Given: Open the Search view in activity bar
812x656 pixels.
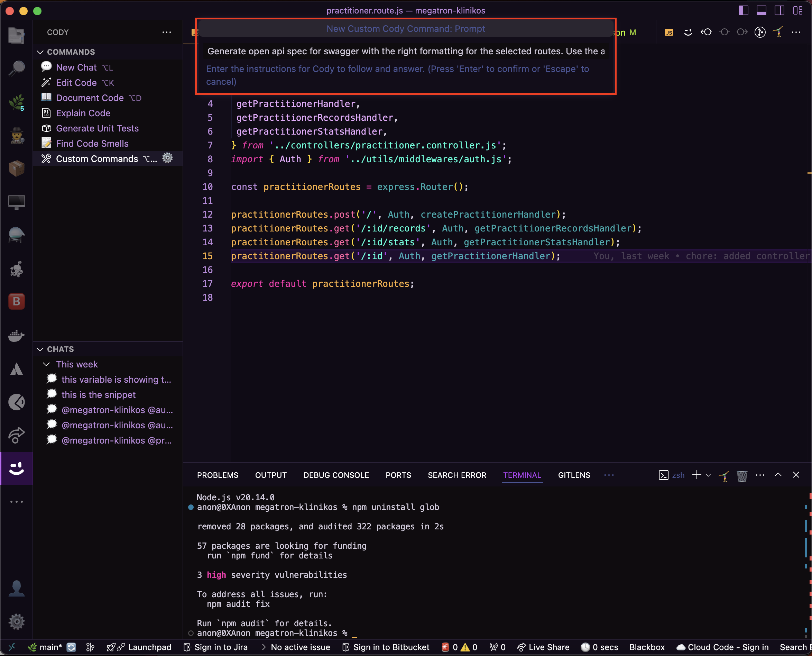Looking at the screenshot, I should click(16, 69).
